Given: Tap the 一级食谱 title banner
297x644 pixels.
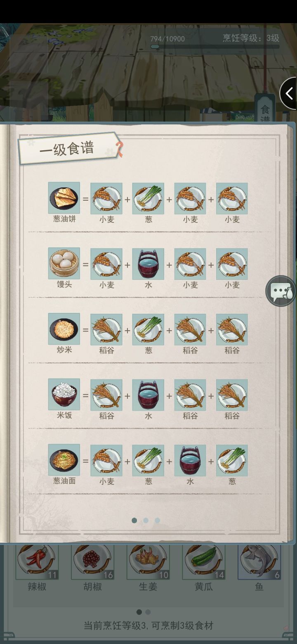Looking at the screenshot, I should coord(68,148).
